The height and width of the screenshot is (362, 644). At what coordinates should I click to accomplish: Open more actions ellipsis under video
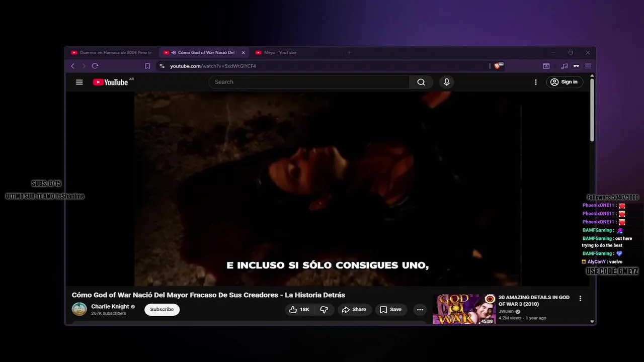pyautogui.click(x=420, y=310)
